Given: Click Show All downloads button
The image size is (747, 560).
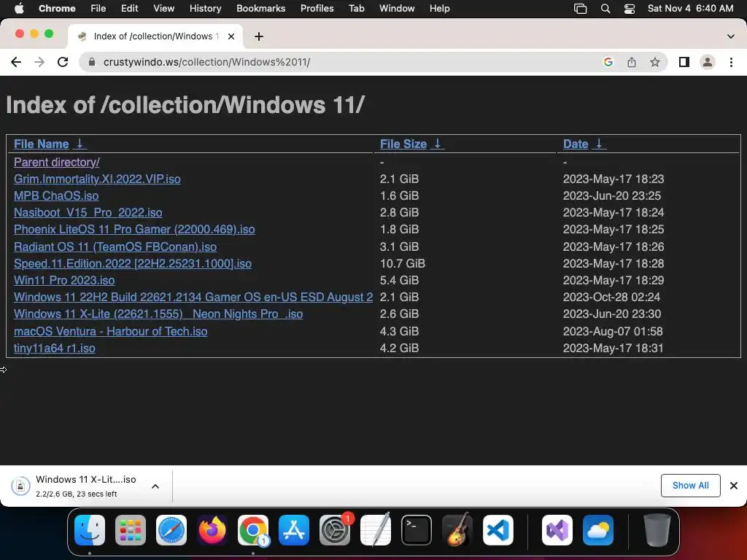Looking at the screenshot, I should 690,485.
